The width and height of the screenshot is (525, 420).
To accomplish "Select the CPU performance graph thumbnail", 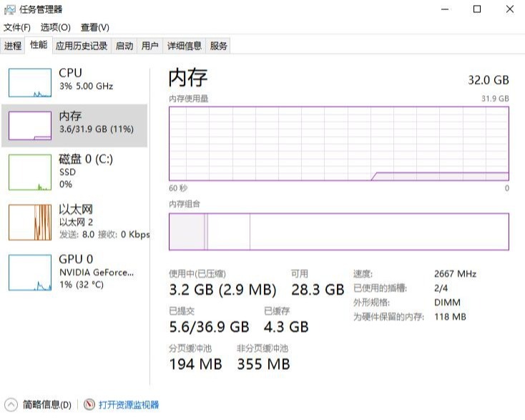I will 30,82.
